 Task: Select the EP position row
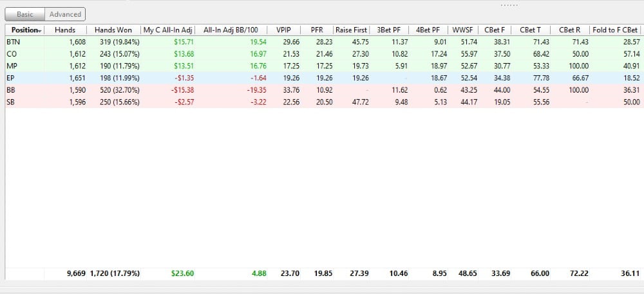pos(323,78)
